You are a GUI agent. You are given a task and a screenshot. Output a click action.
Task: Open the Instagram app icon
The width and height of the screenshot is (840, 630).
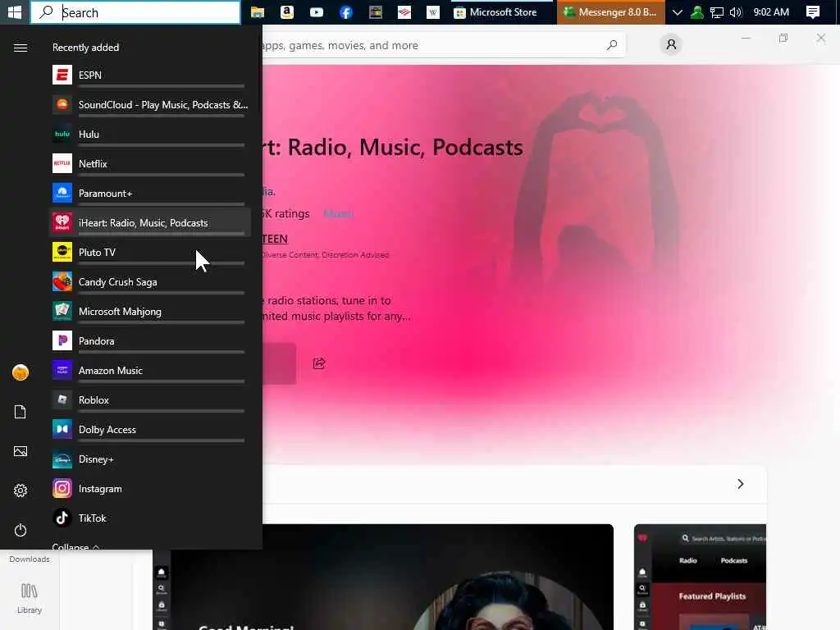pyautogui.click(x=62, y=489)
